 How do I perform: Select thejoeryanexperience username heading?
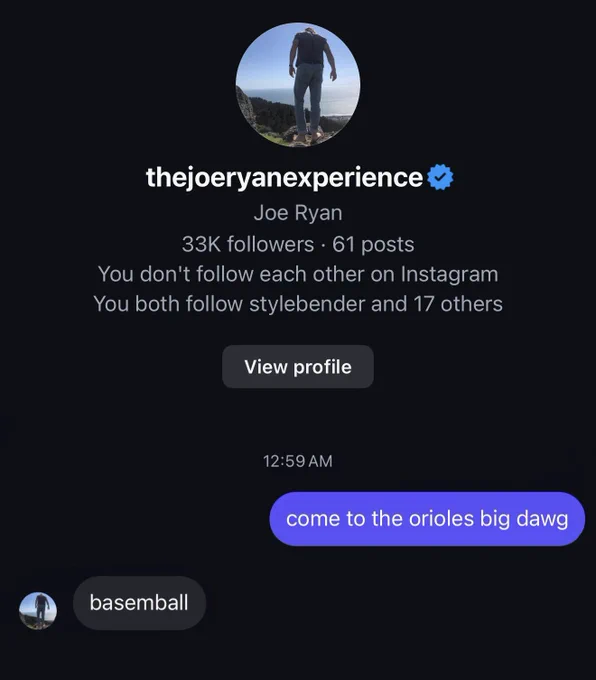point(285,178)
